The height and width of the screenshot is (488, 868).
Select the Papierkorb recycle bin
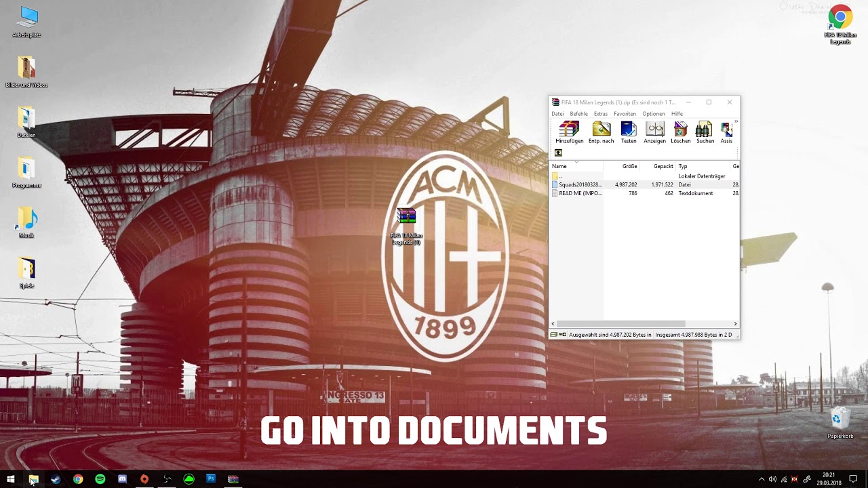[x=840, y=422]
